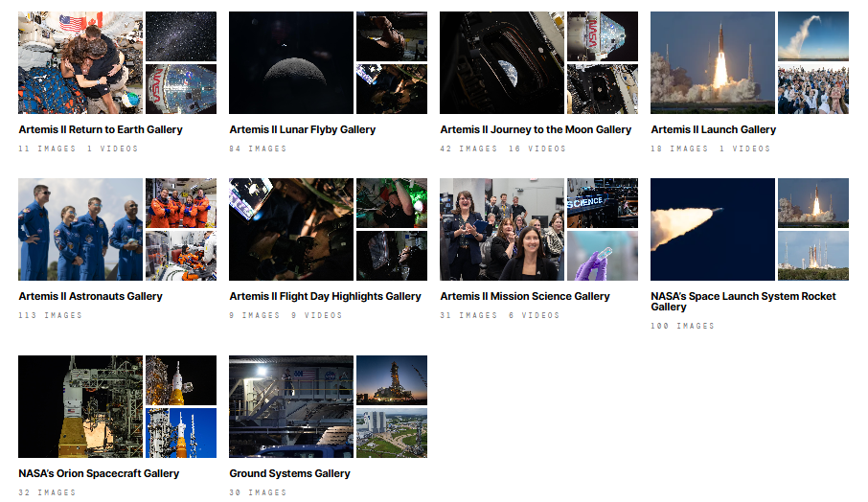Open Artemis II Return to Earth Gallery link
This screenshot has width=868, height=502.
pos(101,129)
